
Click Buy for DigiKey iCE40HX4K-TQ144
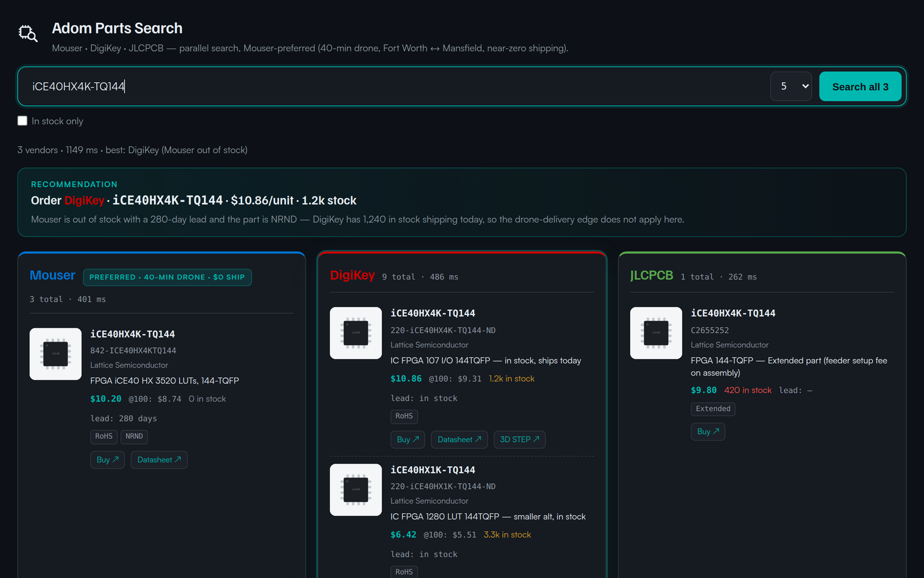point(408,439)
